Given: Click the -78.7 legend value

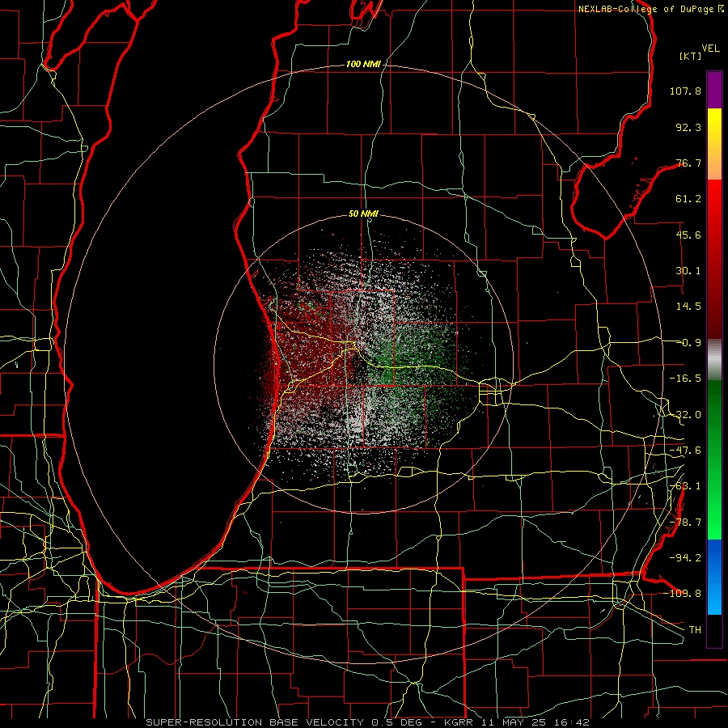Looking at the screenshot, I should [685, 522].
